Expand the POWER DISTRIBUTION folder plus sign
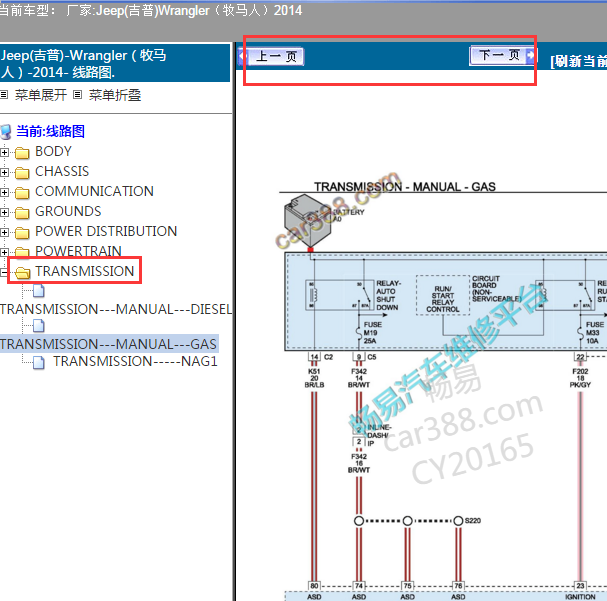The image size is (607, 601). [4, 233]
